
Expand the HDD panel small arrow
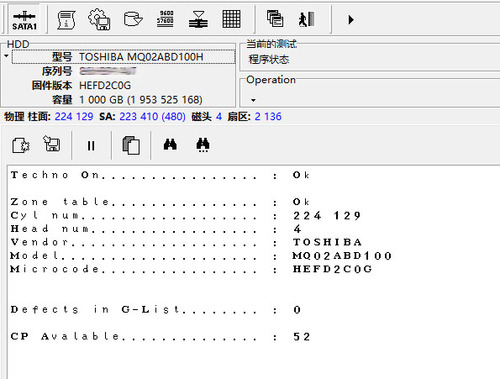pos(6,56)
